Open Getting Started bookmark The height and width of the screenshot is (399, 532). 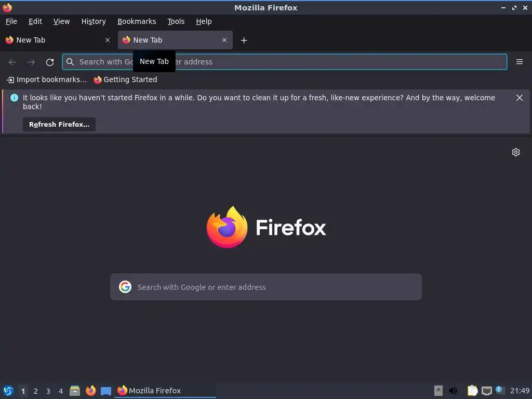pos(126,79)
